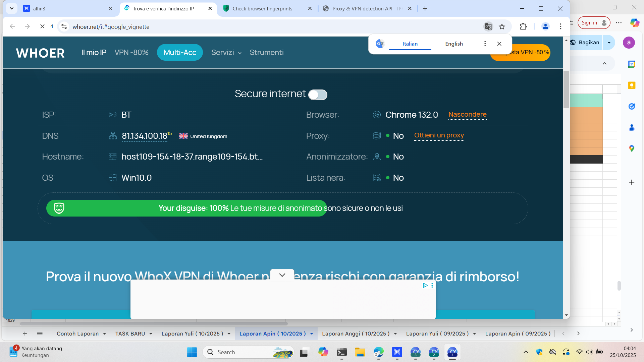Click the Google Translate icon in address bar
This screenshot has height=362, width=644.
coord(488,26)
